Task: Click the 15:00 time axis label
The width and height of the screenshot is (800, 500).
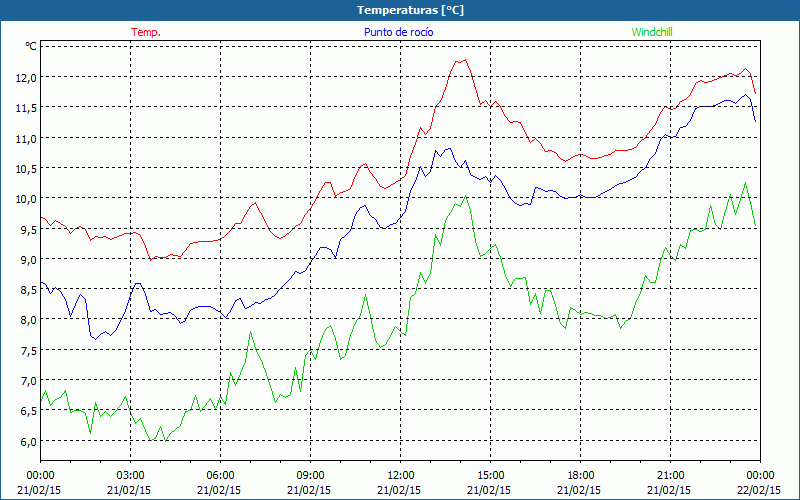Action: coord(490,475)
